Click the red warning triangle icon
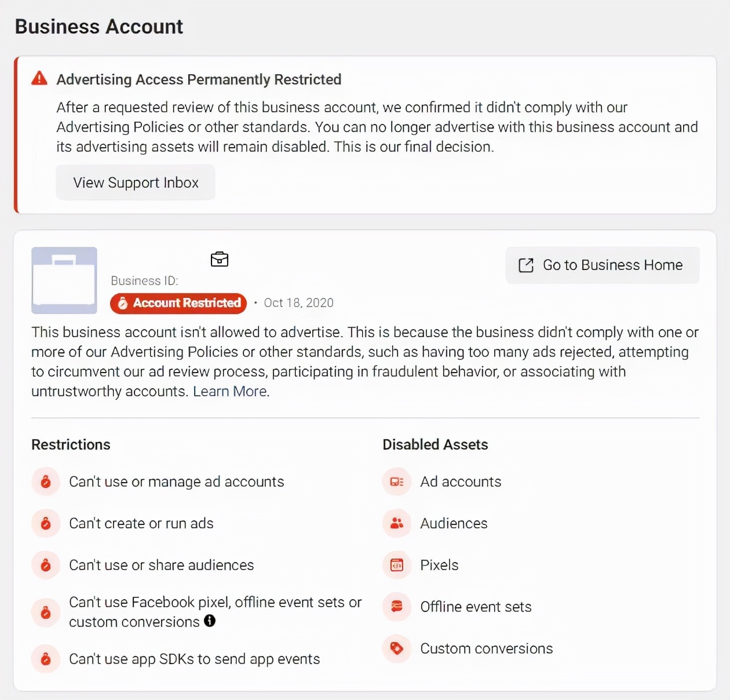 point(39,78)
